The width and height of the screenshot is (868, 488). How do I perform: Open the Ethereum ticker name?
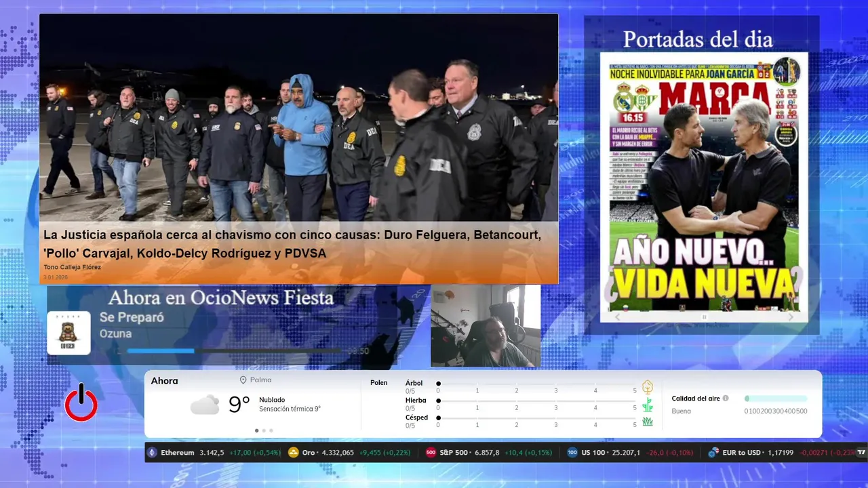point(178,452)
